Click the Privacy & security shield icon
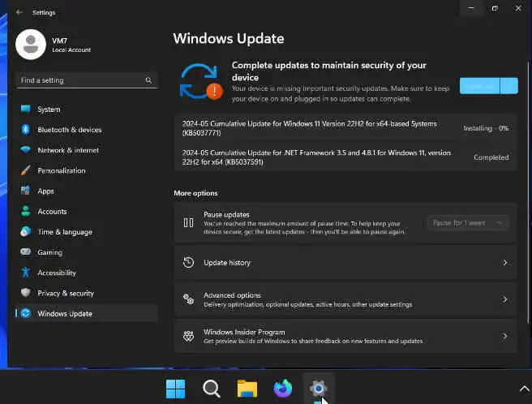 pyautogui.click(x=25, y=293)
